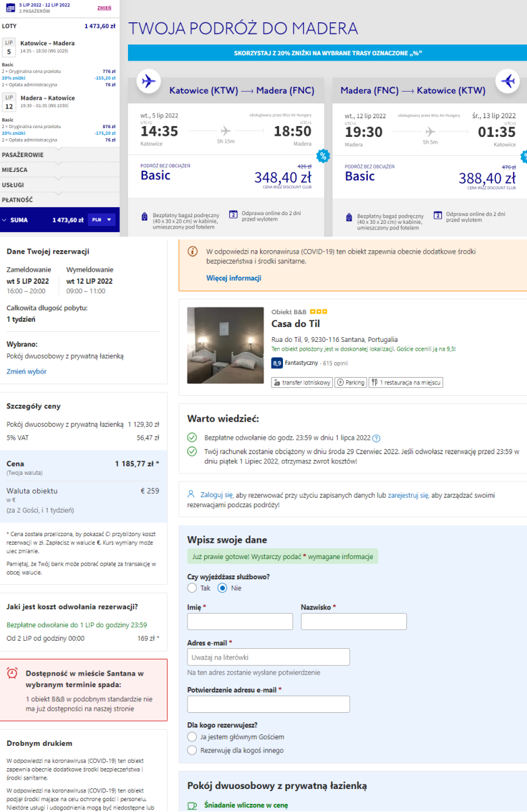This screenshot has height=812, width=527.
Task: Click the 1 restauracja na miejscu tag
Action: [x=406, y=382]
